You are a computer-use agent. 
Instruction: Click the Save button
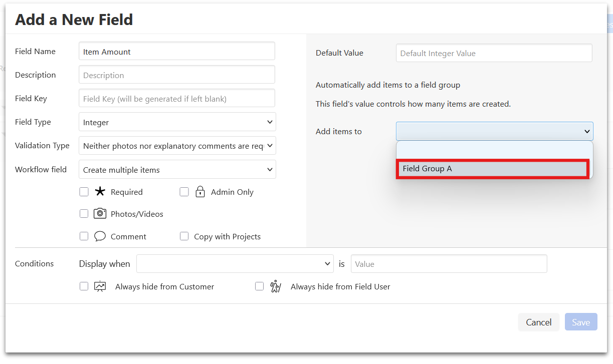click(x=580, y=322)
